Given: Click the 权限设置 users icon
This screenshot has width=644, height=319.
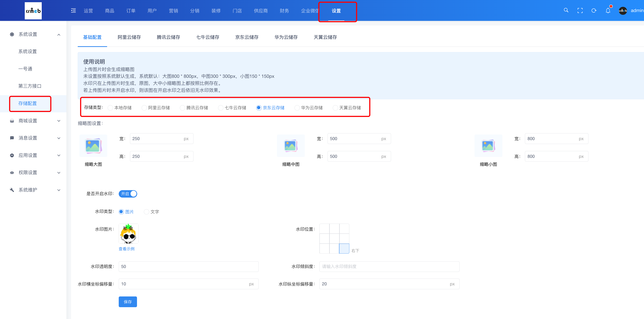Looking at the screenshot, I should coord(12,173).
